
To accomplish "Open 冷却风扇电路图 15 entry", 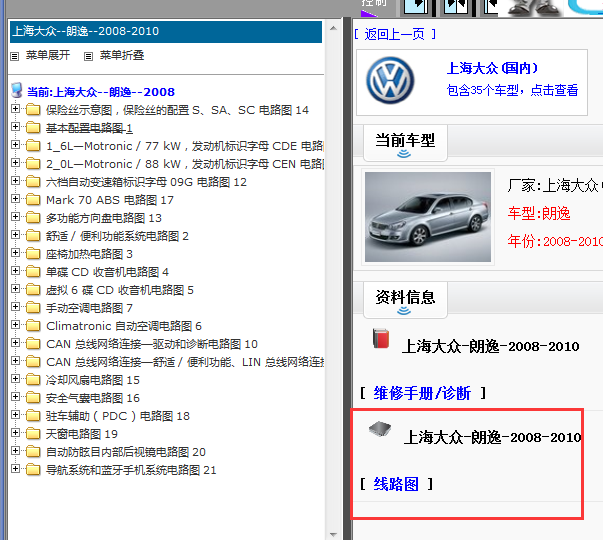I will click(x=93, y=380).
